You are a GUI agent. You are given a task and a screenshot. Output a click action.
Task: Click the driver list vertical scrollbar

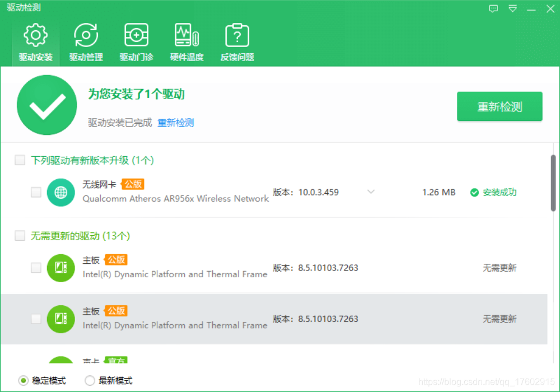click(553, 183)
